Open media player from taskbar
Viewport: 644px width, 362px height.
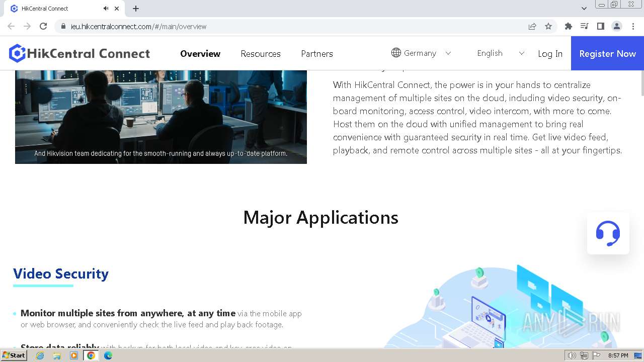(74, 355)
